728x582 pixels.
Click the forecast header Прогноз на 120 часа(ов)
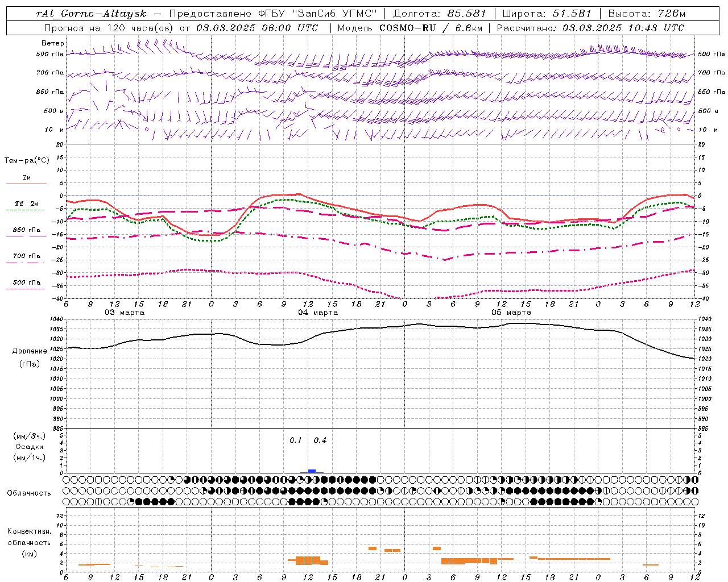(x=110, y=28)
